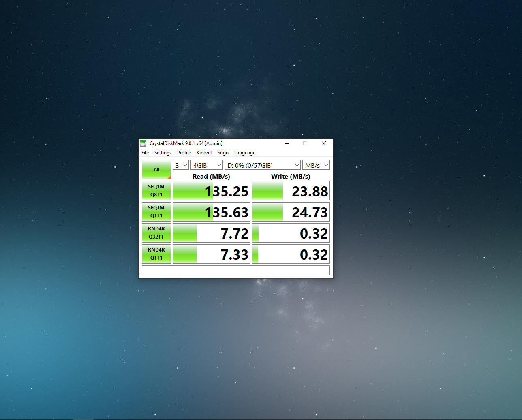The image size is (522, 420).
Task: Click the 23.88 write result value
Action: 291,191
